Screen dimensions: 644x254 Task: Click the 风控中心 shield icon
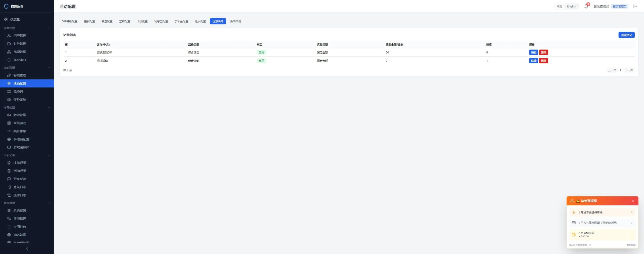pos(9,60)
